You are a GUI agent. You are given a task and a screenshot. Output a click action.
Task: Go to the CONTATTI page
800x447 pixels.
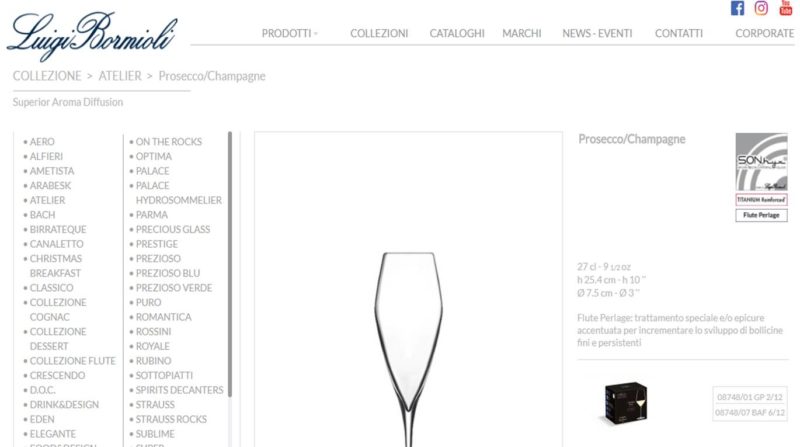tap(679, 33)
